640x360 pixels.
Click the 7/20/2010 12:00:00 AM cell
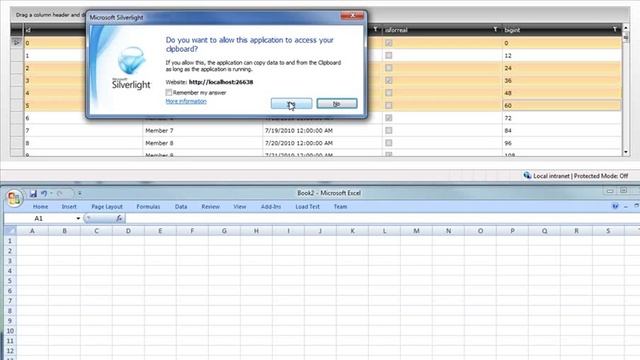click(x=322, y=143)
